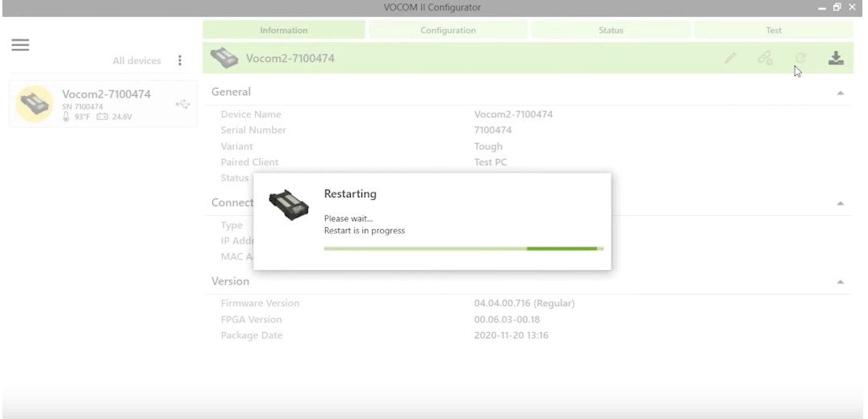Switch to the Configuration tab
This screenshot has height=419, width=868.
click(x=448, y=30)
